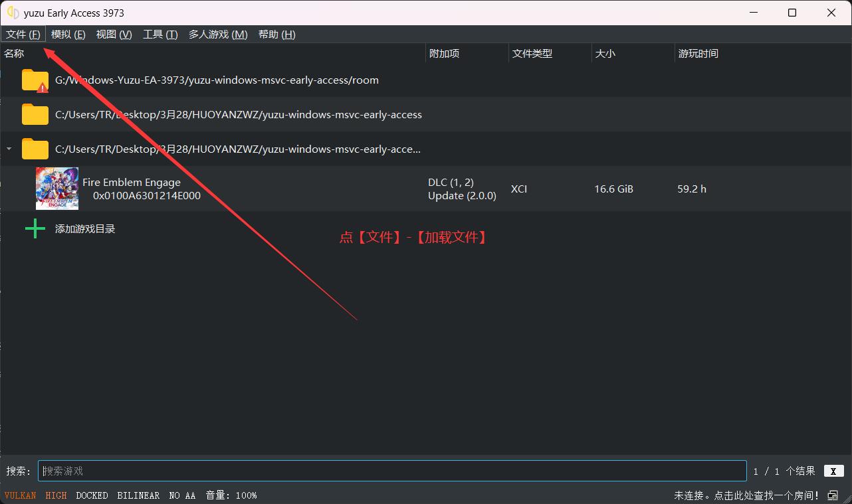Click 未连接 status to find a room
This screenshot has width=852, height=504.
tap(746, 495)
